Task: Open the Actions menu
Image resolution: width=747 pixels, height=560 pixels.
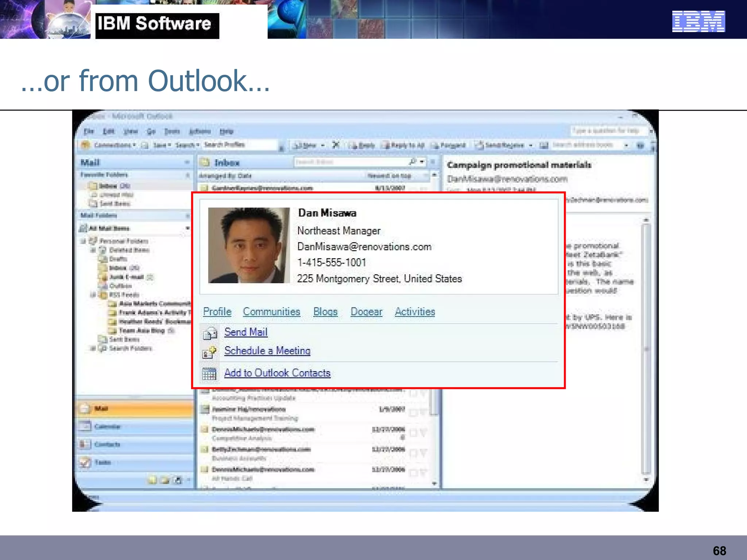Action: 200,131
